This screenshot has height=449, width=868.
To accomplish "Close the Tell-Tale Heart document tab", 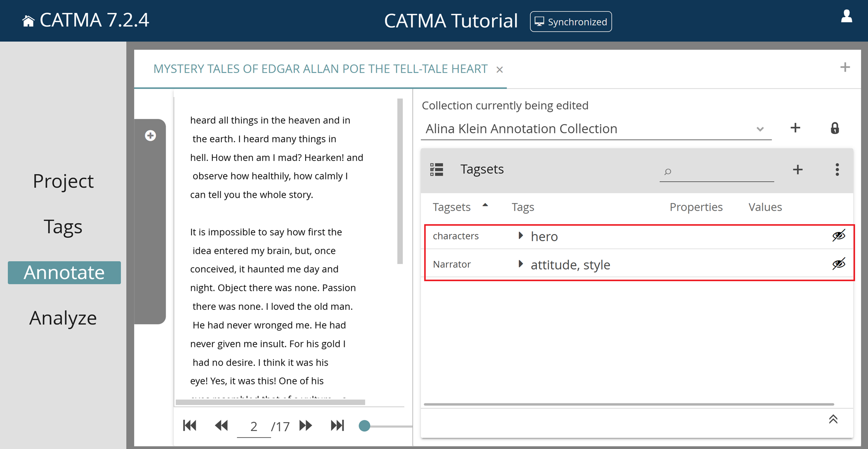I will coord(500,69).
